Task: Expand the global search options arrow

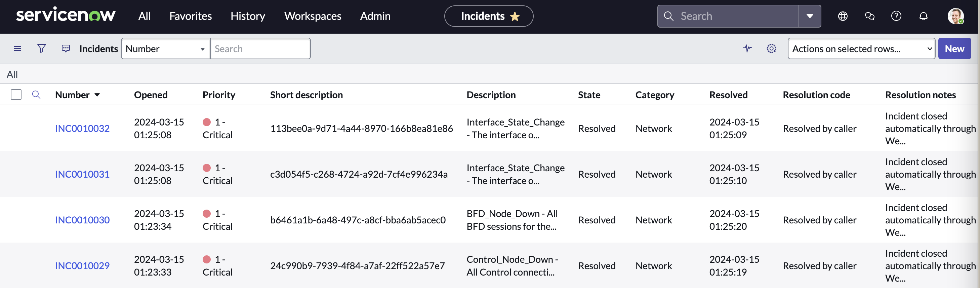Action: pos(810,16)
